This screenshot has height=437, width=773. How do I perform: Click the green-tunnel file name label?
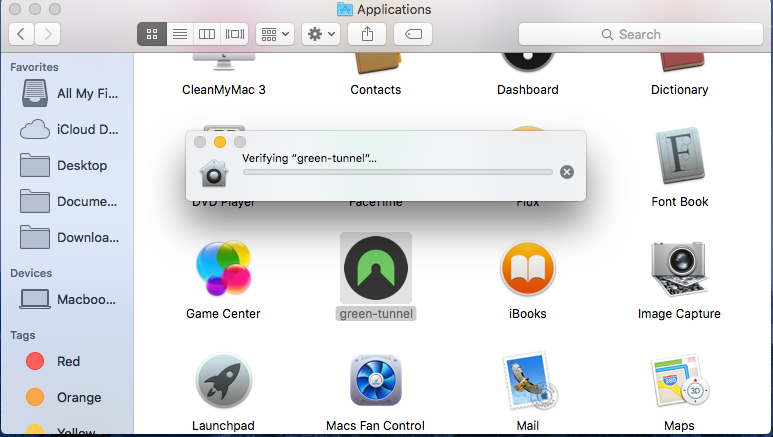pos(376,314)
